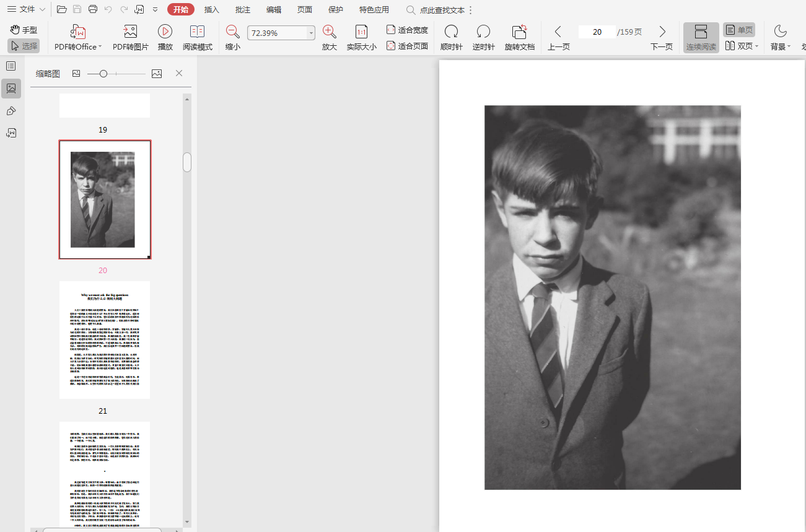This screenshot has width=806, height=532.
Task: Select the page 21 thumbnail
Action: (105, 339)
